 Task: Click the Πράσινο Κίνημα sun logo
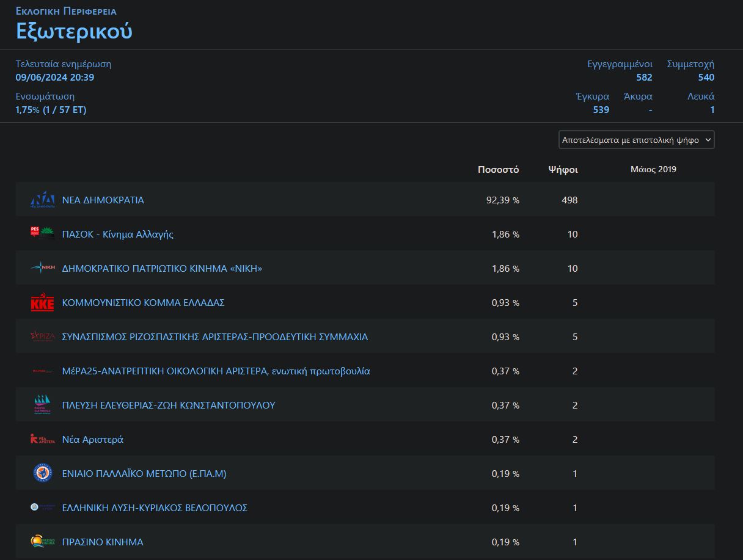click(x=42, y=542)
